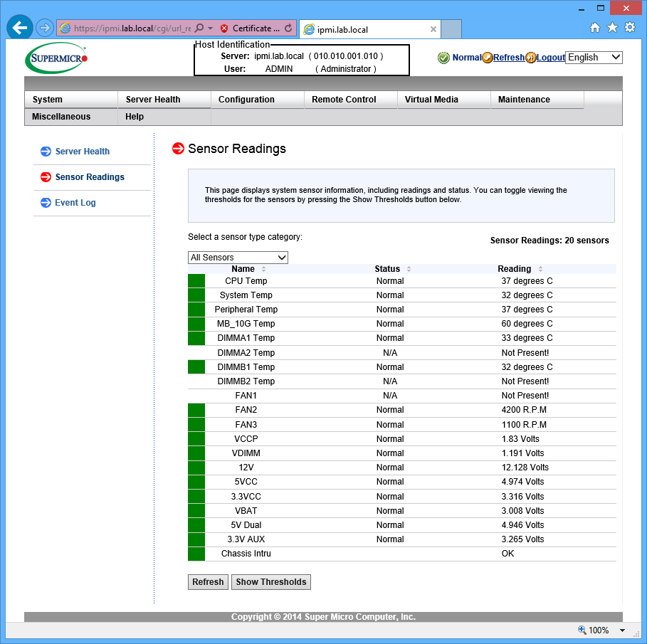Sort table by Reading column arrows
The width and height of the screenshot is (647, 644).
click(540, 269)
